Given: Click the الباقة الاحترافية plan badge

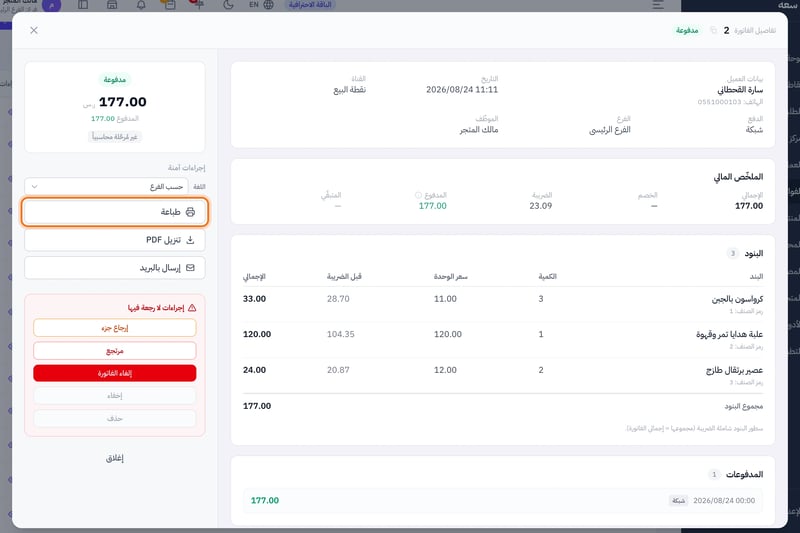Looking at the screenshot, I should coord(310,5).
